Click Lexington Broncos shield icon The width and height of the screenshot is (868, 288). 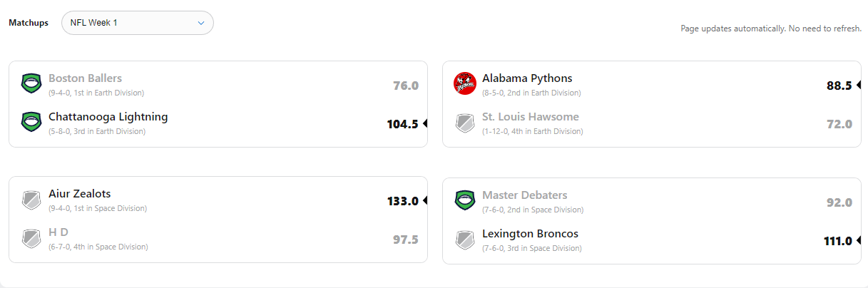(465, 238)
